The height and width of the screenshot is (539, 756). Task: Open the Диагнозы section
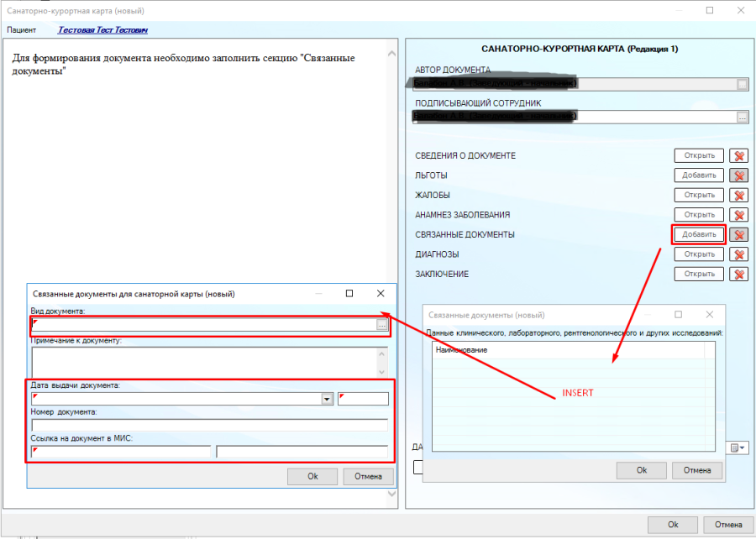[699, 254]
